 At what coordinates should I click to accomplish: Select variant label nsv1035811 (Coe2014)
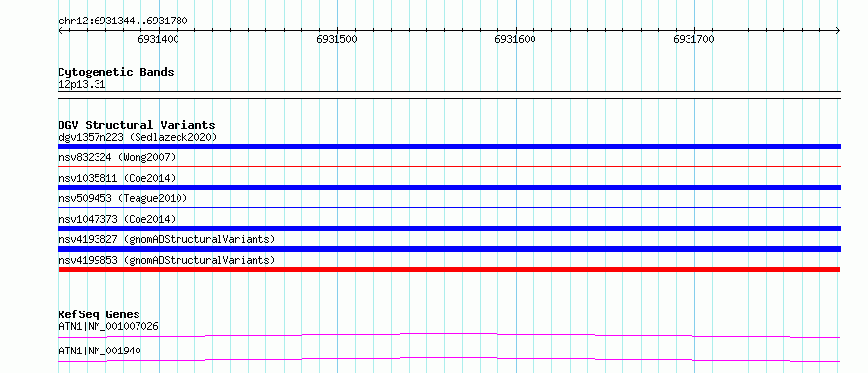click(x=117, y=178)
